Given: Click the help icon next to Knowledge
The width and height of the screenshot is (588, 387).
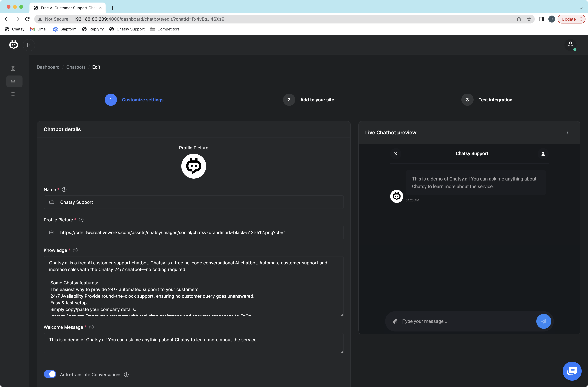Looking at the screenshot, I should tap(75, 250).
